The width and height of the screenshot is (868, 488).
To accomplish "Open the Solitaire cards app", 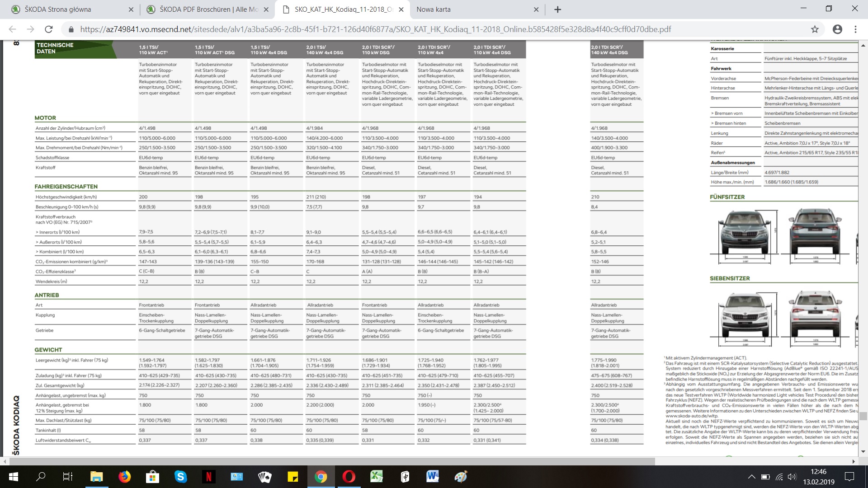I will (x=264, y=476).
